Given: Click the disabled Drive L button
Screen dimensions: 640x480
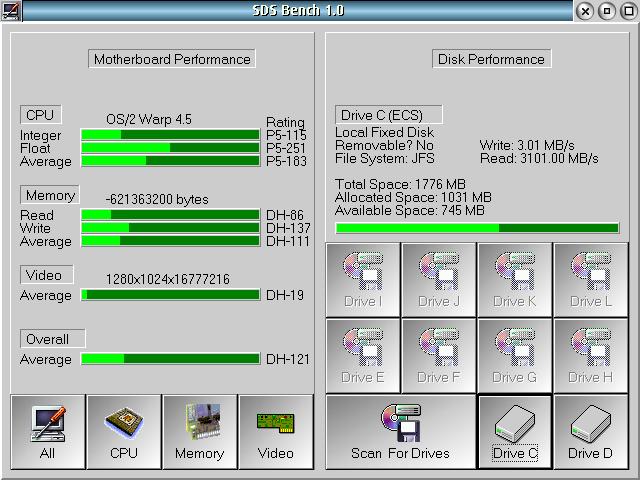Looking at the screenshot, I should [x=590, y=279].
